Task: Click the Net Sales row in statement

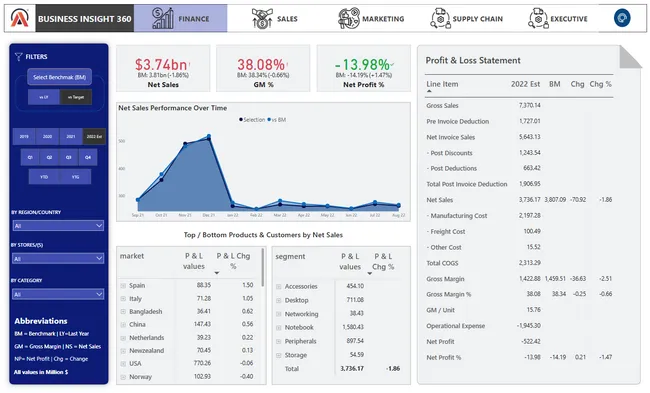Action: [519, 200]
